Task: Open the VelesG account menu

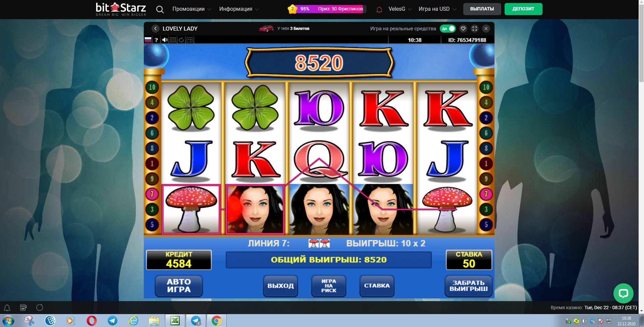Action: (x=400, y=9)
